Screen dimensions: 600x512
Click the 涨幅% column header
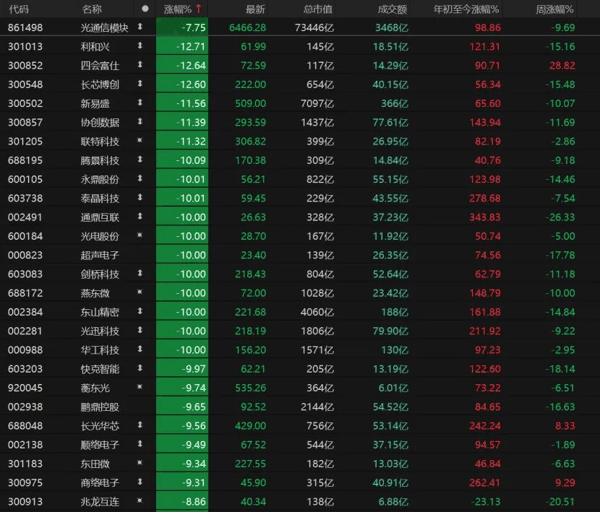click(x=178, y=9)
